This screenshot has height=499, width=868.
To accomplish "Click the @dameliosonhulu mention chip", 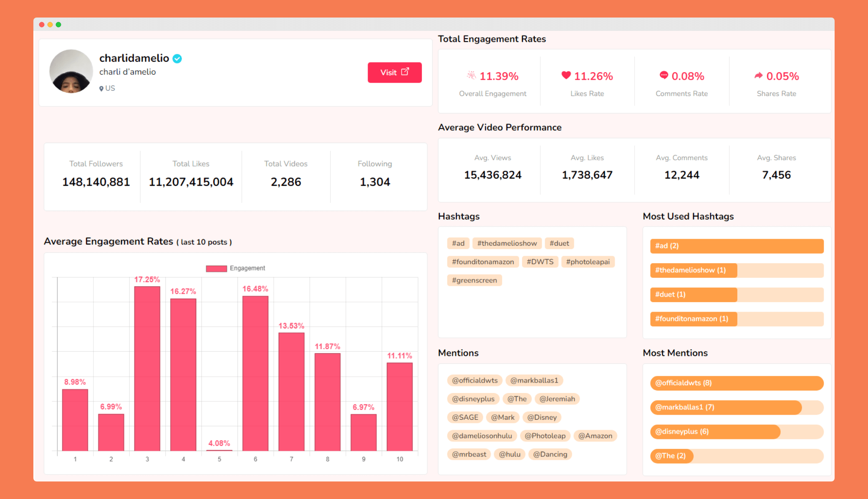I will (482, 436).
